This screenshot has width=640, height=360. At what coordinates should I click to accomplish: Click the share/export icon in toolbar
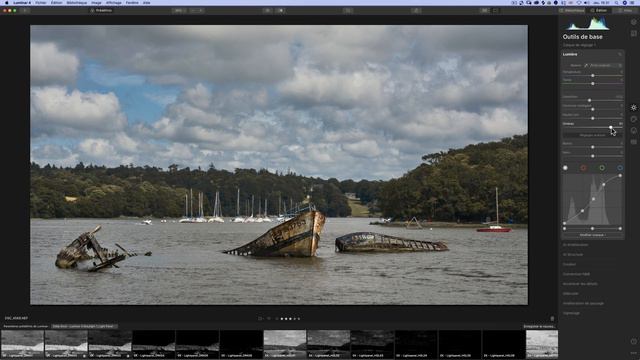tap(416, 11)
